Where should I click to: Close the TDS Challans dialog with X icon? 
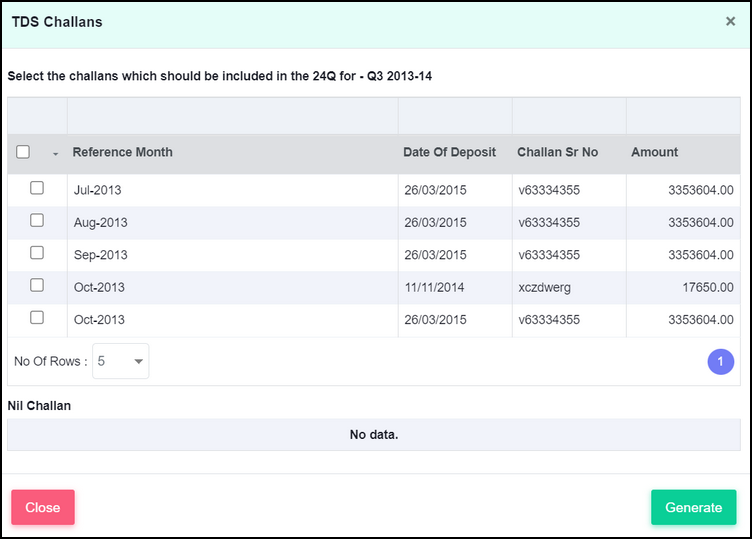pyautogui.click(x=730, y=22)
